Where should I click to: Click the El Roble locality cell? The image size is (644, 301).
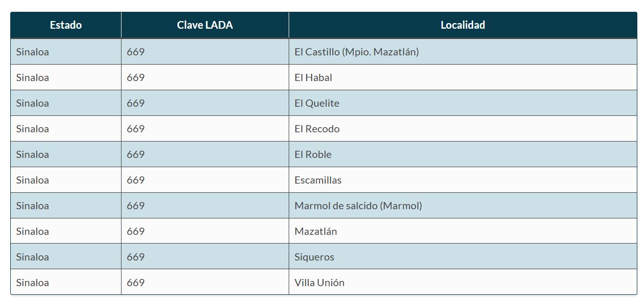click(313, 154)
